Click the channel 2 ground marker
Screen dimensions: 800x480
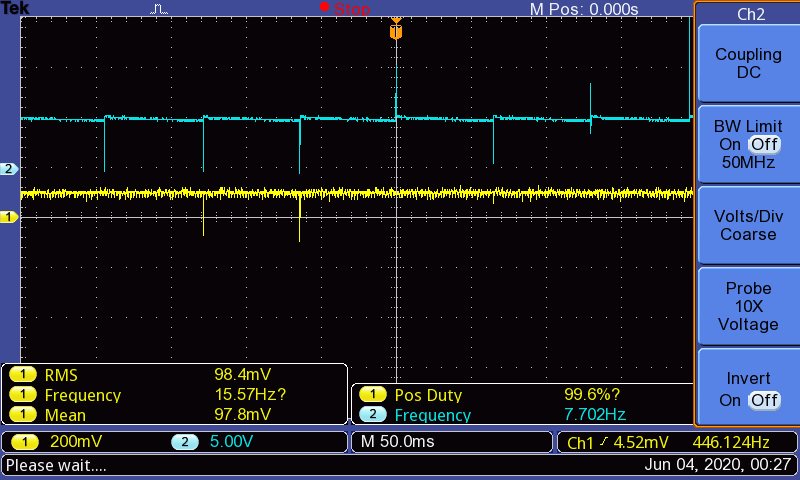[x=9, y=169]
